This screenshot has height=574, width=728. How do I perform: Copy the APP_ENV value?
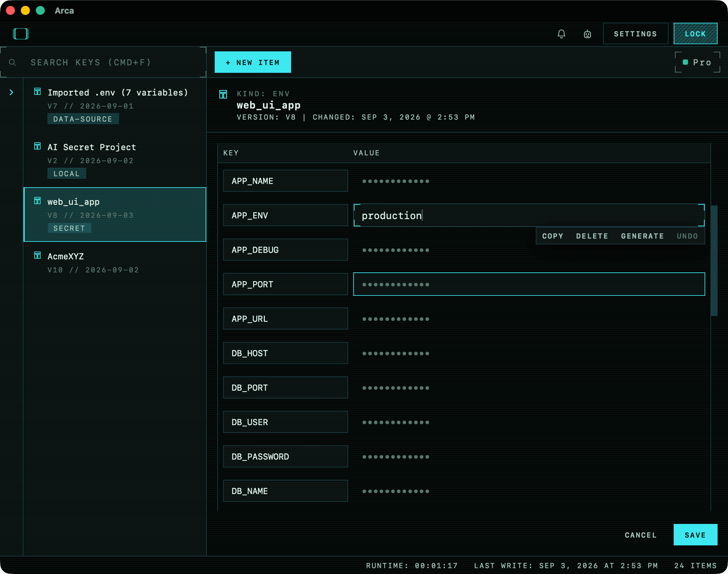[x=552, y=236]
